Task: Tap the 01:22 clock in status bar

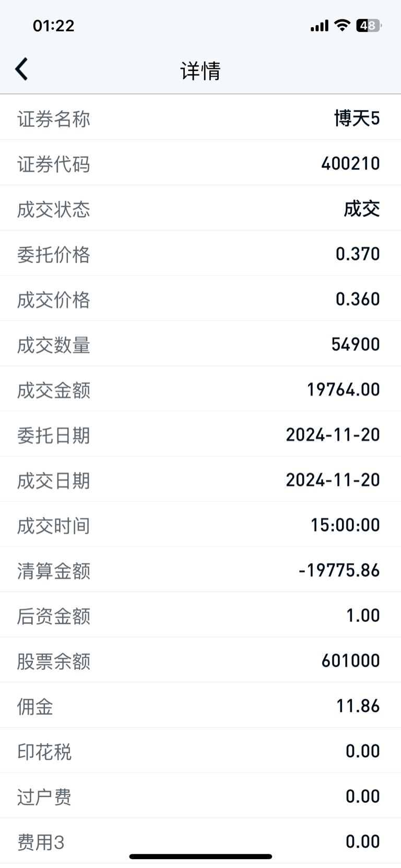Action: coord(53,26)
